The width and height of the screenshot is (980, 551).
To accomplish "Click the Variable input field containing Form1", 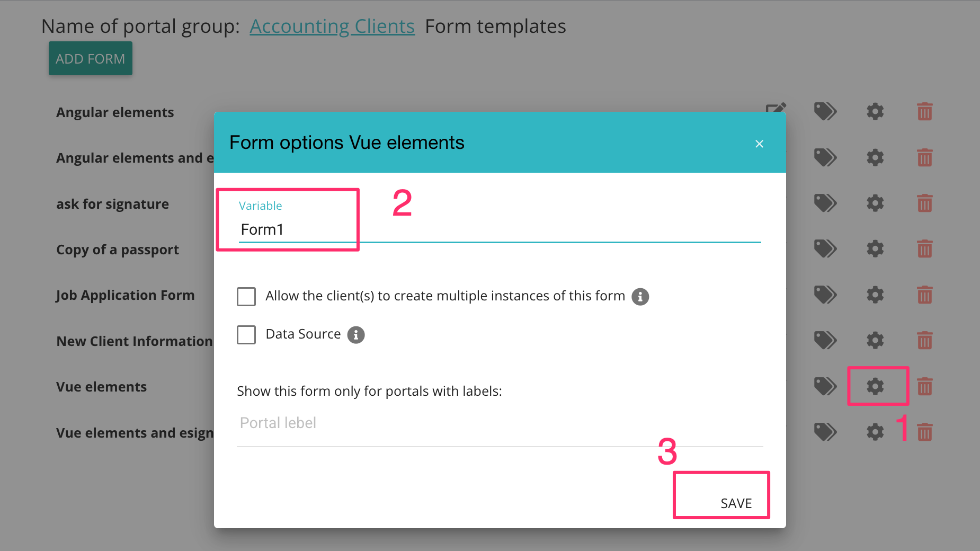I will [x=498, y=230].
